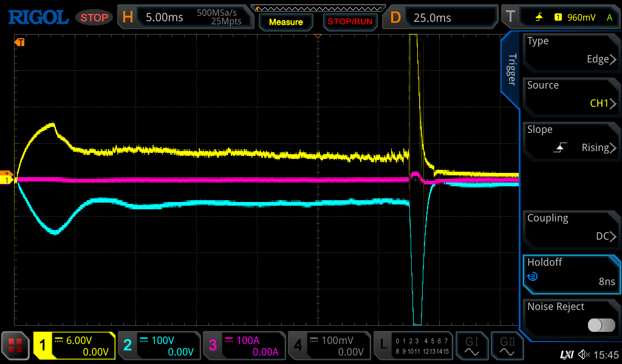Toggle the Noise Reject switch
Viewport: 622px width, 364px height.
[x=601, y=325]
